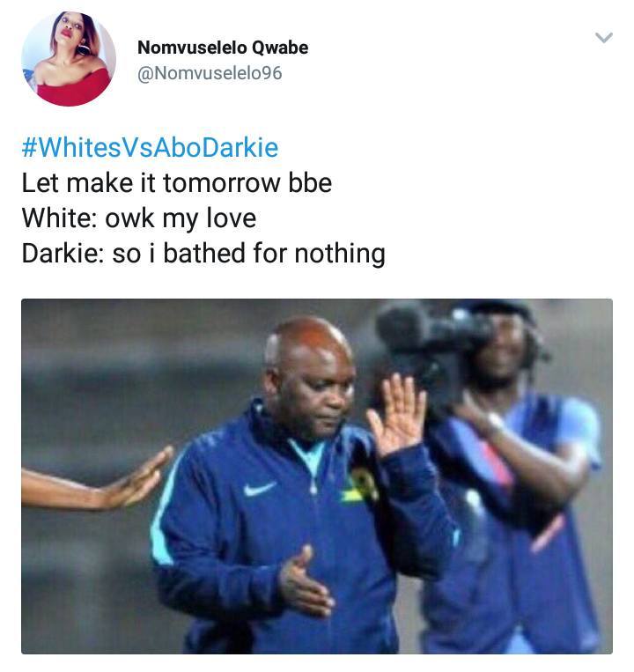Open Nomvuselelo Qwabe's profile picture
This screenshot has width=634, height=672.
click(x=69, y=59)
